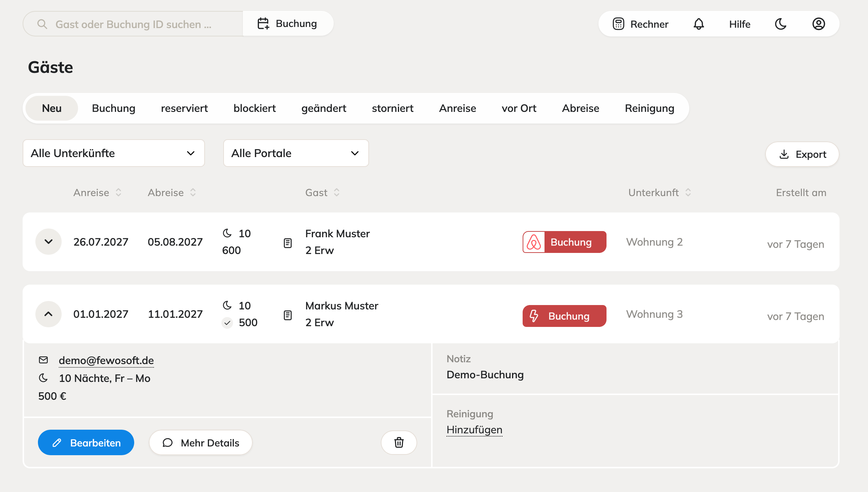This screenshot has height=492, width=868.
Task: Open email link demo@fewosoft.de
Action: tap(106, 360)
